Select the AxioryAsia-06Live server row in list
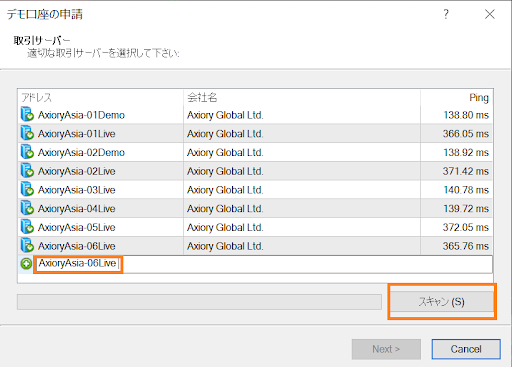 (x=256, y=246)
